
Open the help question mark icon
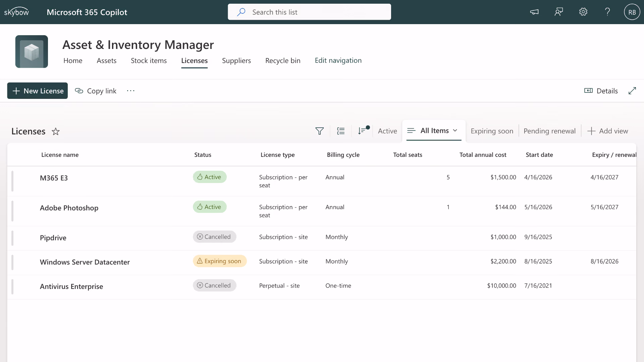pyautogui.click(x=607, y=12)
